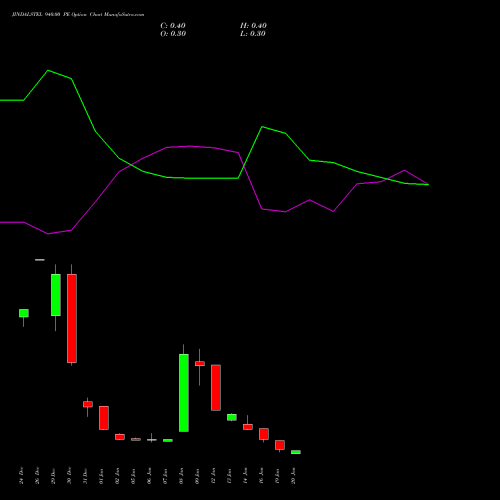The image size is (500, 500).
Task: Select the '08 Jan' date label
Action: point(182,475)
